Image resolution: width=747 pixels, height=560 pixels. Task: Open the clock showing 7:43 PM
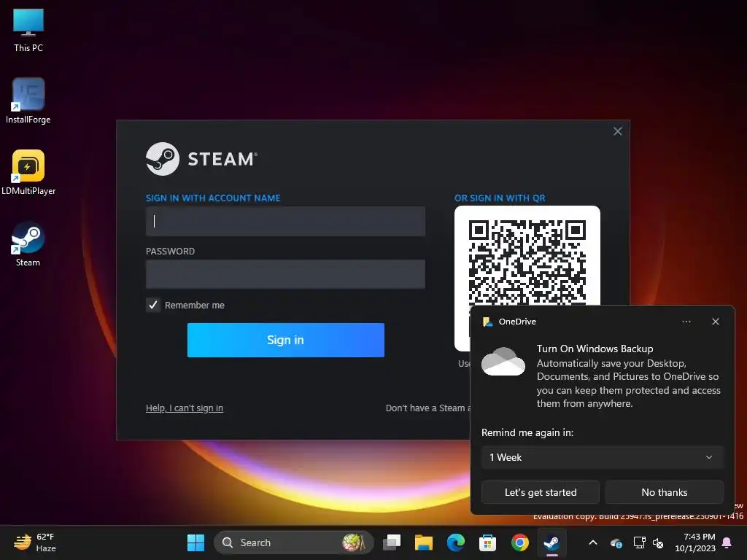(695, 542)
